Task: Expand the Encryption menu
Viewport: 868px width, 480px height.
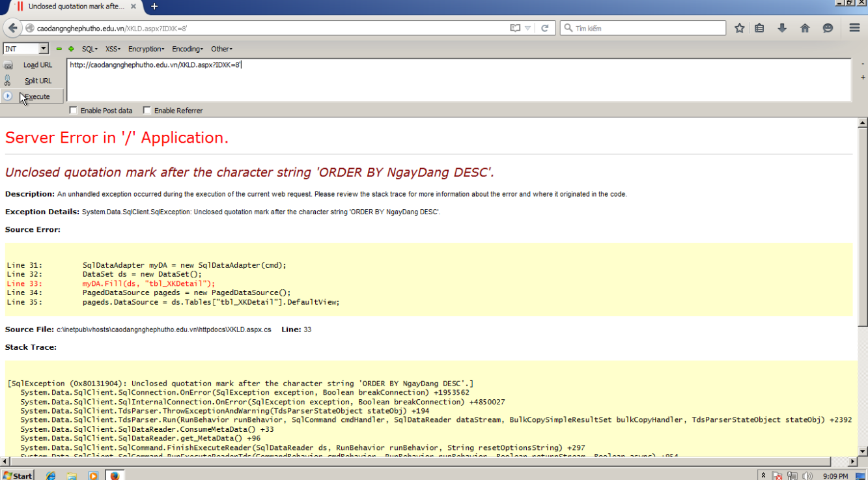Action: (x=147, y=49)
